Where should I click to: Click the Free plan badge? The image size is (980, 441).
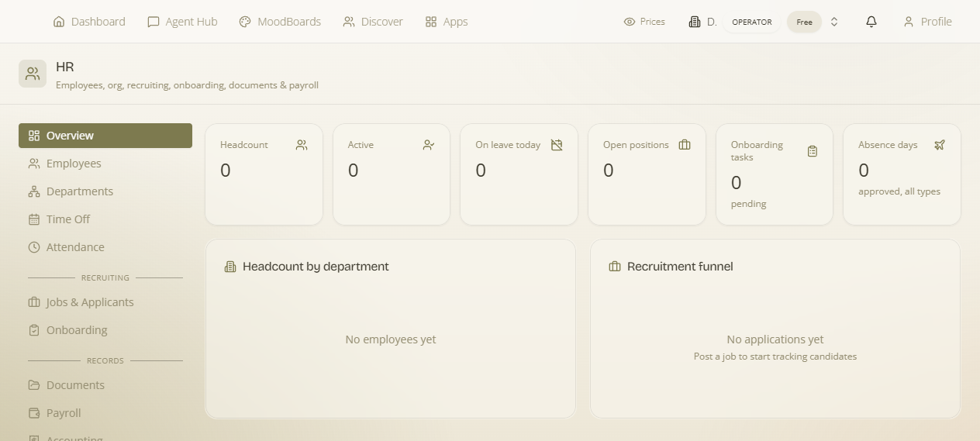pyautogui.click(x=805, y=22)
